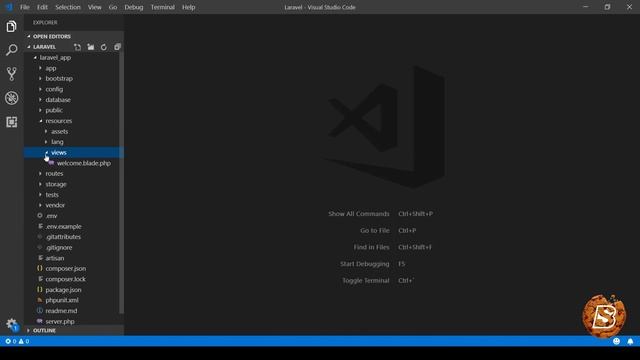Image resolution: width=640 pixels, height=360 pixels.
Task: Open the Explorer view in activity bar
Action: point(11,27)
